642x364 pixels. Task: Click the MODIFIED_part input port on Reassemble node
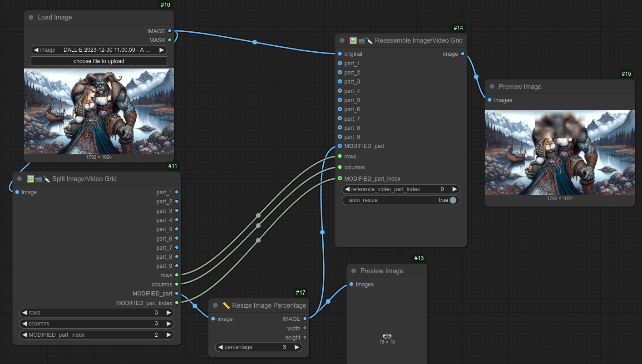340,146
